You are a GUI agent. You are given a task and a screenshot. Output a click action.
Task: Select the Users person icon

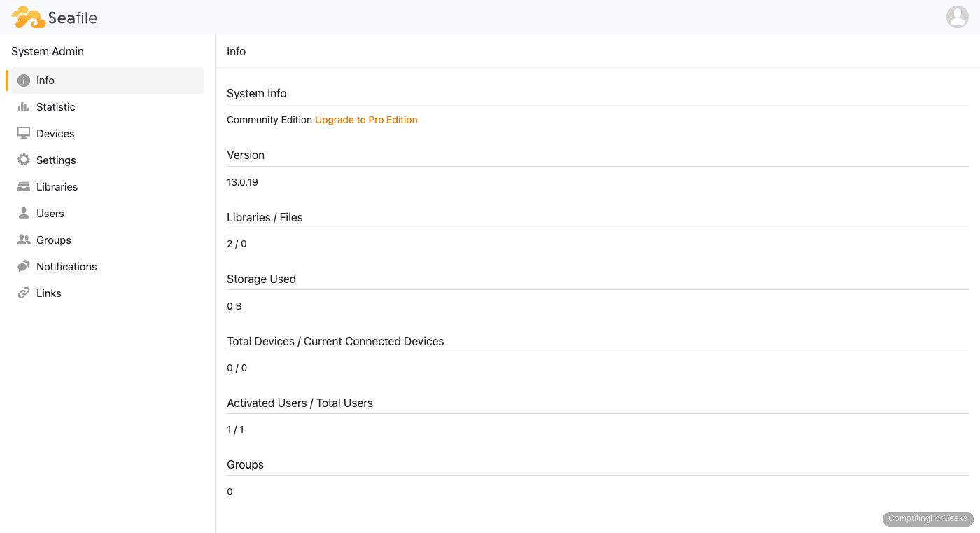click(x=24, y=213)
